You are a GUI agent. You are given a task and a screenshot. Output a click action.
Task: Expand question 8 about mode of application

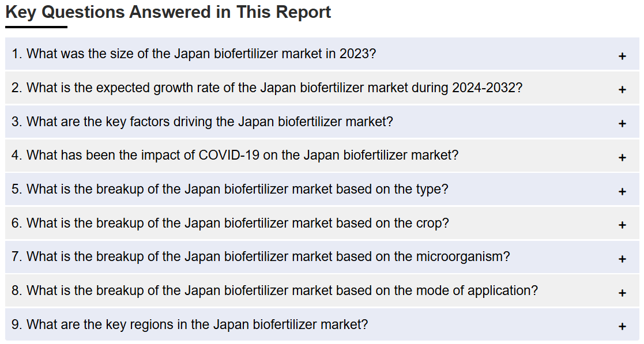tap(322, 290)
